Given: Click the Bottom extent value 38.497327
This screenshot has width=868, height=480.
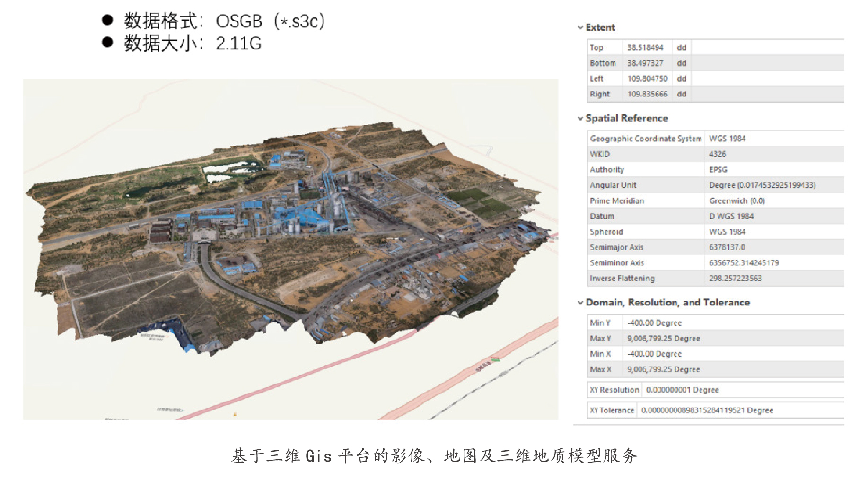Looking at the screenshot, I should click(x=645, y=63).
